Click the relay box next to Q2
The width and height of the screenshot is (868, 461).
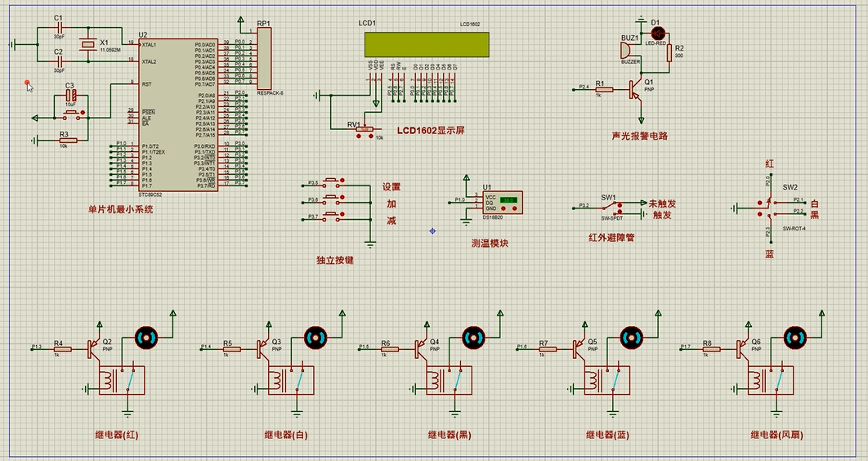122,380
